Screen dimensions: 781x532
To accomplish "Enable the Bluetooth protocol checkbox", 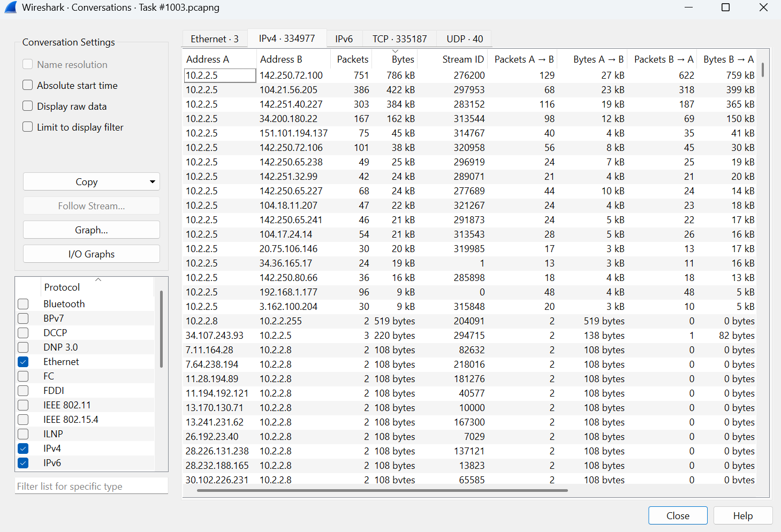I will point(23,303).
